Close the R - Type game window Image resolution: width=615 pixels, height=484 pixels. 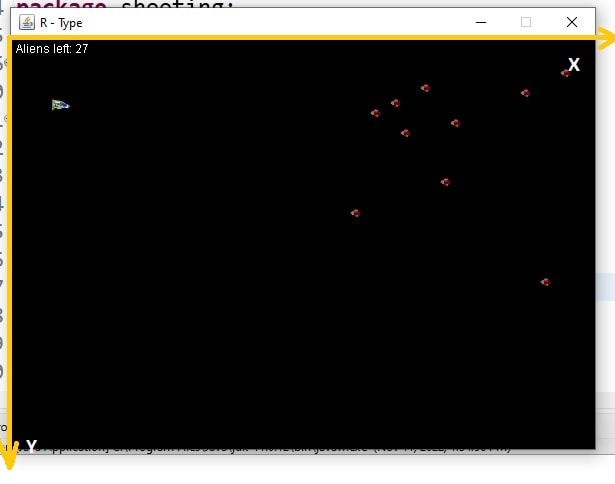pos(572,22)
